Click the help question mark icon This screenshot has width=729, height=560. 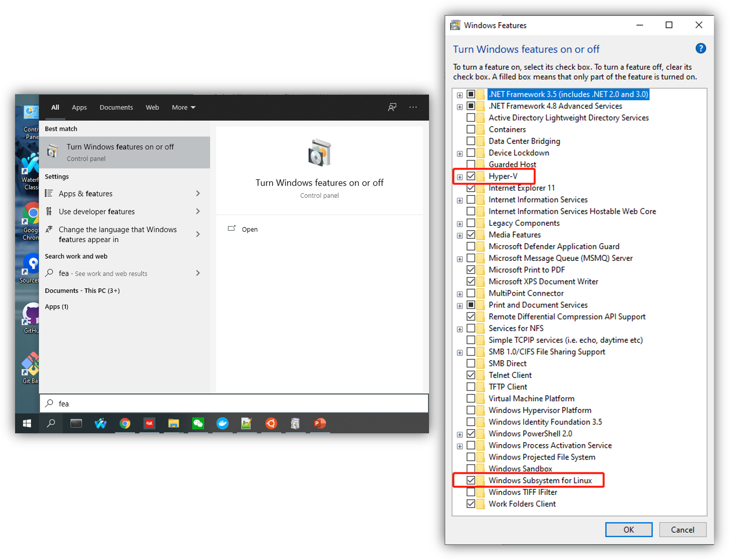700,49
